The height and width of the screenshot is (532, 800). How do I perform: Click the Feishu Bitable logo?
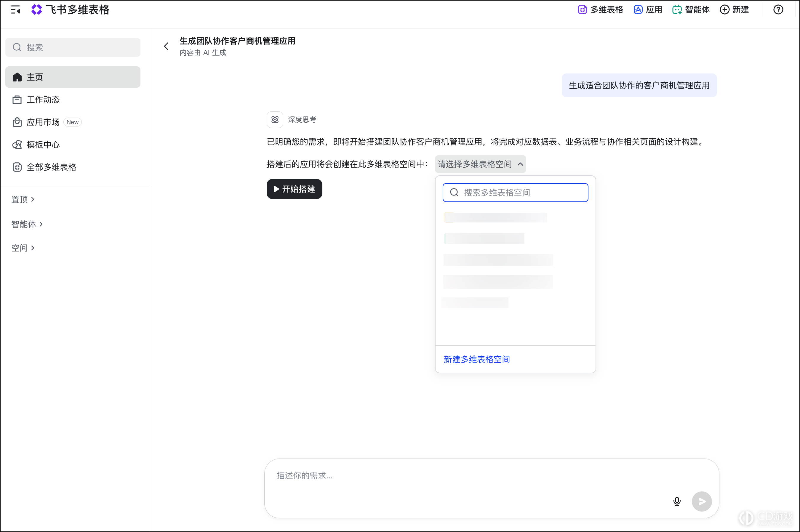36,9
